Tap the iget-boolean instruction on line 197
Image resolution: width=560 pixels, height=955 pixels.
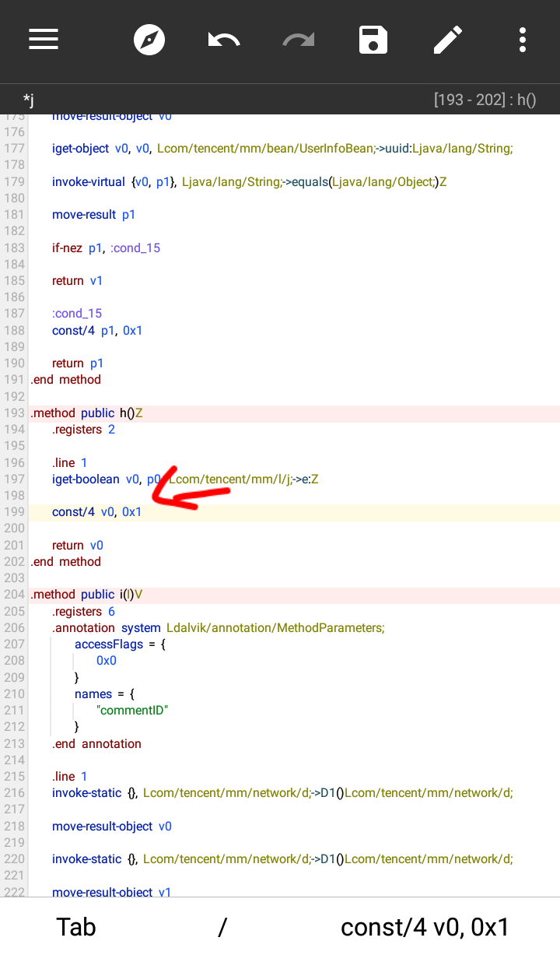point(86,479)
